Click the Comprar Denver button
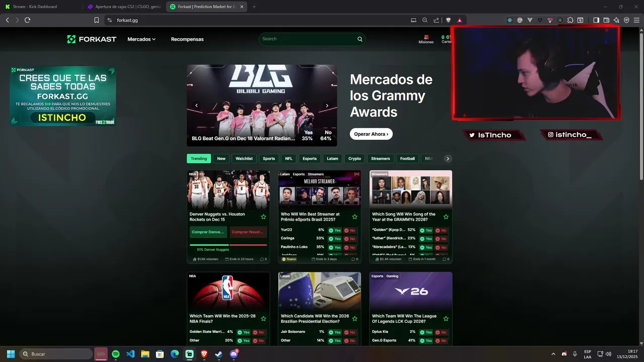The width and height of the screenshot is (644, 362). [209, 232]
